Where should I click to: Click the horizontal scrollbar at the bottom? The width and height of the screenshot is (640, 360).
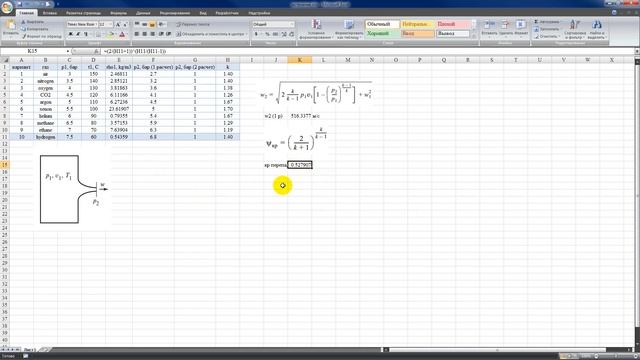[x=497, y=350]
